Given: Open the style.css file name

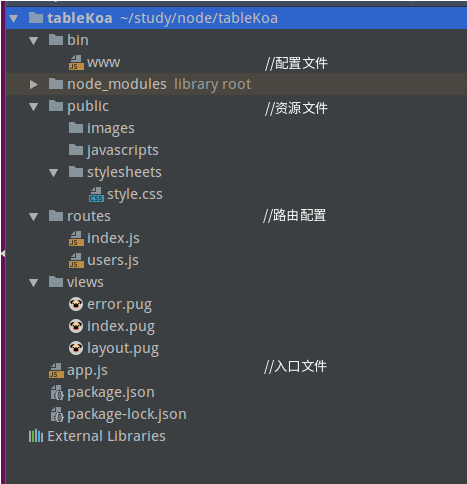Looking at the screenshot, I should coord(135,194).
